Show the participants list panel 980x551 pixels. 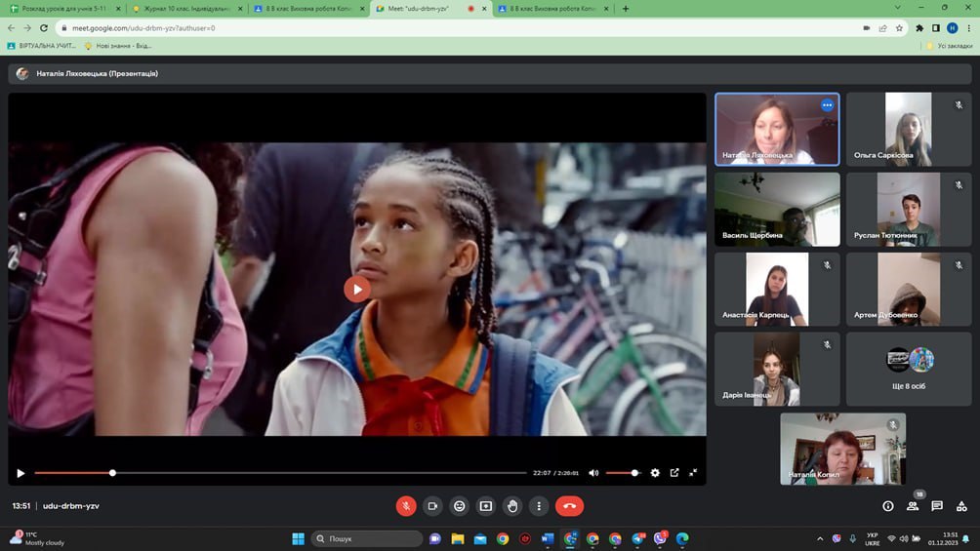click(x=913, y=506)
